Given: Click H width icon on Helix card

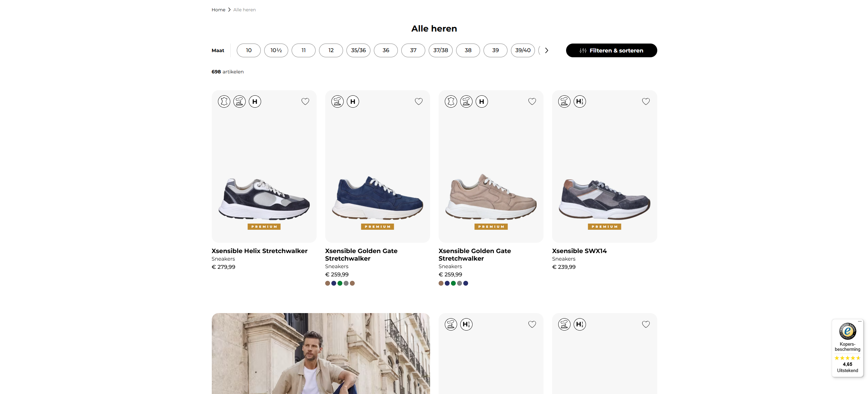Looking at the screenshot, I should pyautogui.click(x=255, y=102).
